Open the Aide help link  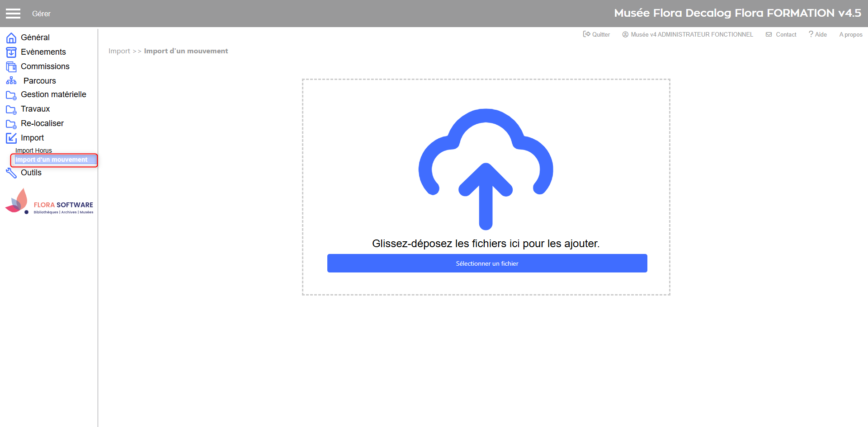(x=818, y=34)
